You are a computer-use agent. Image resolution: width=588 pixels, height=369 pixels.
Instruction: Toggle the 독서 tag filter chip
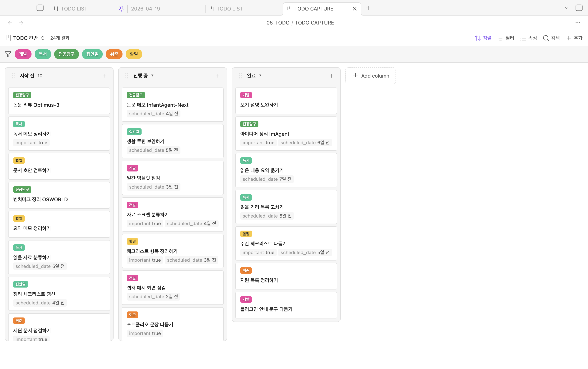click(43, 54)
